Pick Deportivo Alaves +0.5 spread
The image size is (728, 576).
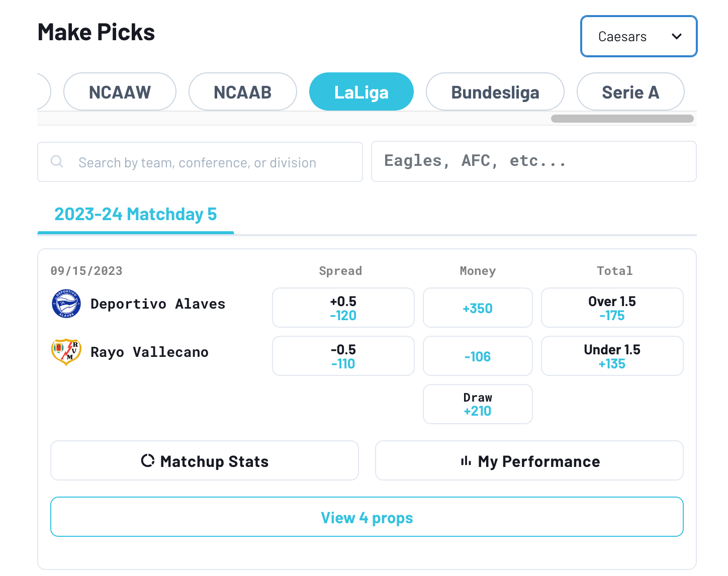pyautogui.click(x=343, y=308)
